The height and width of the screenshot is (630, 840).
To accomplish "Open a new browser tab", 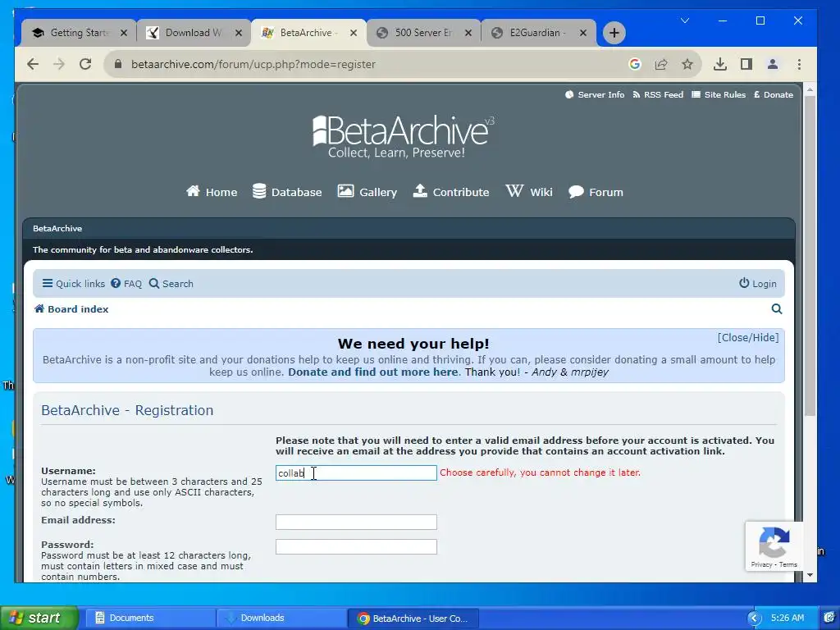I will (x=614, y=33).
